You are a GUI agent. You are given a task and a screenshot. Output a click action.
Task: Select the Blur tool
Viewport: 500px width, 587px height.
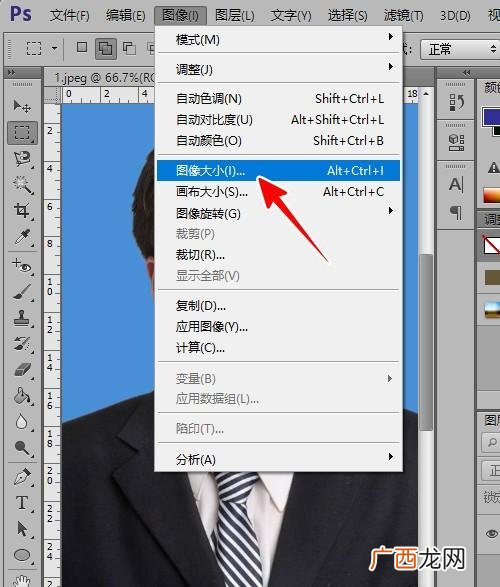point(22,422)
